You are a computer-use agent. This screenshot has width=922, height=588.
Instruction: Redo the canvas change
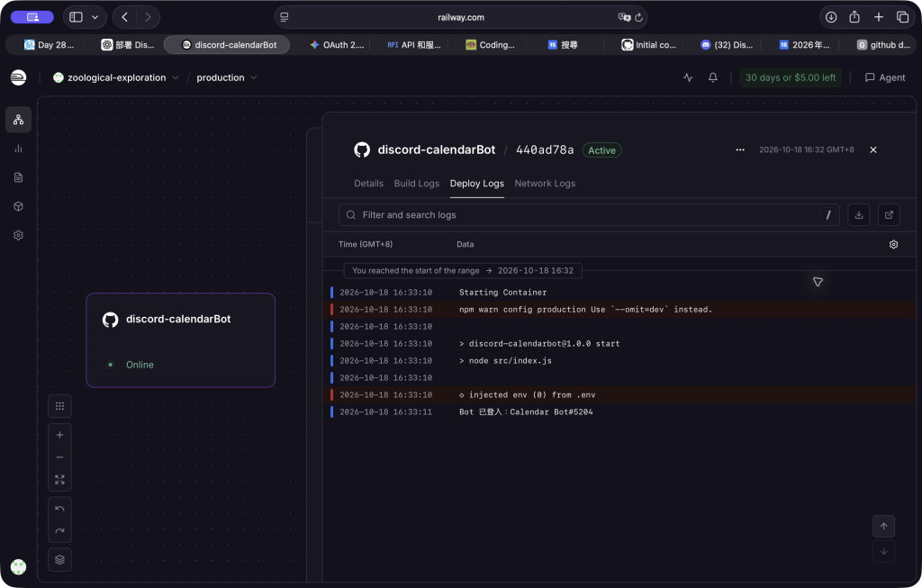point(59,531)
